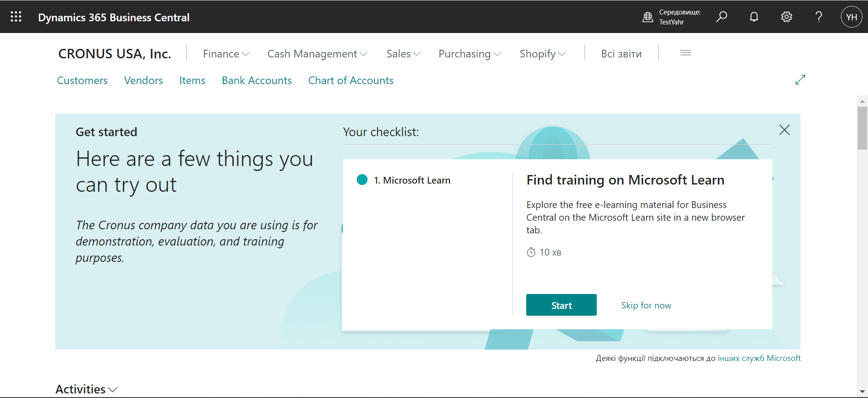Expand the Finance dropdown menu
The width and height of the screenshot is (868, 398).
[226, 54]
